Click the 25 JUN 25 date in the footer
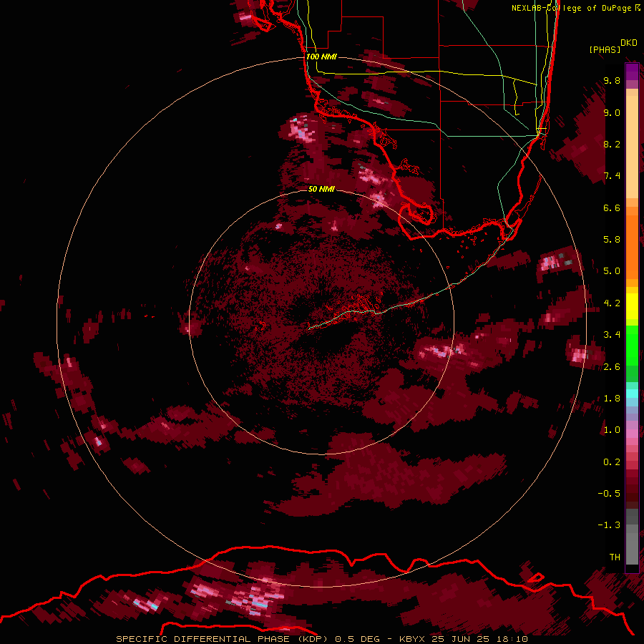The image size is (644, 644). [x=460, y=639]
